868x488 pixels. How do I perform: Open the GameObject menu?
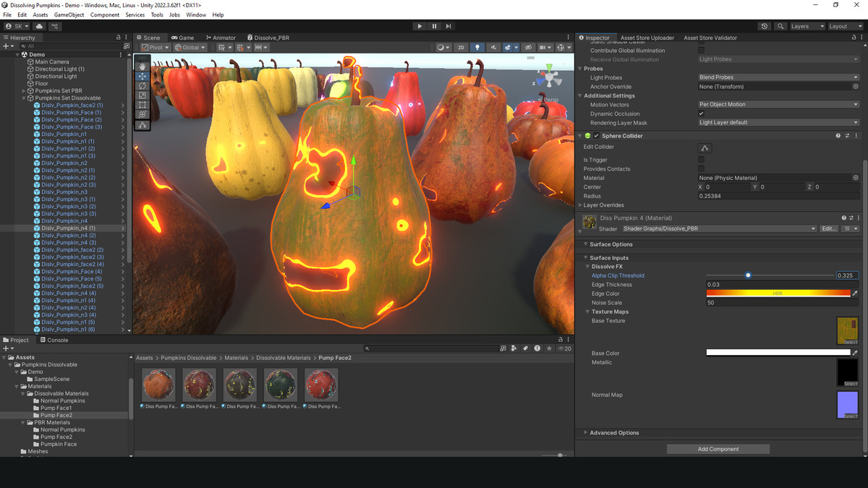coord(69,14)
